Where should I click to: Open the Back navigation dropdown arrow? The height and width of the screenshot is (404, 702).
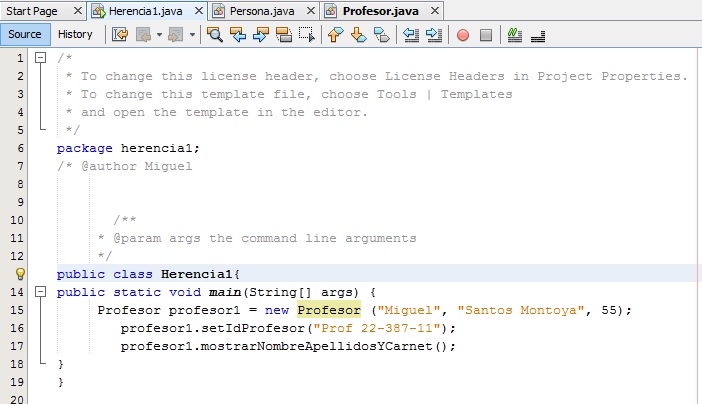click(x=158, y=34)
